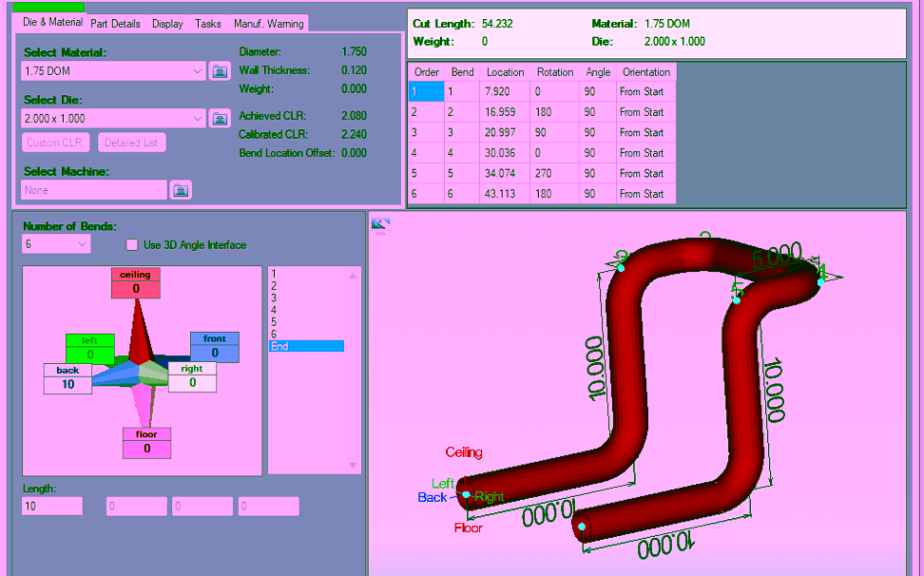Click Achieved CLR value 2.080

[354, 116]
